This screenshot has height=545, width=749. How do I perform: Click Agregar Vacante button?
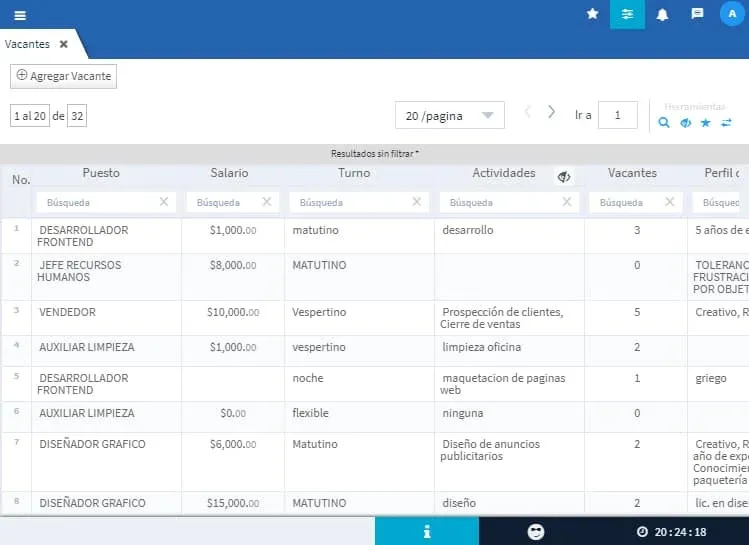(64, 76)
